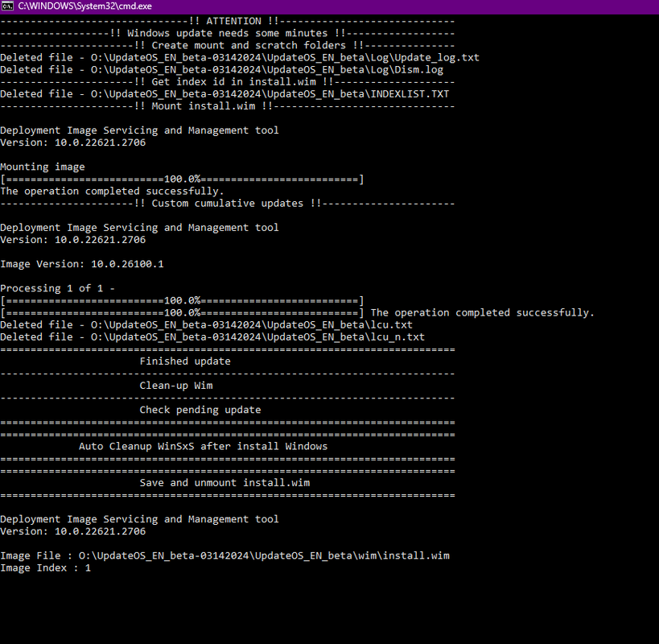
Task: Click 'Check pending update' text
Action: click(x=200, y=410)
